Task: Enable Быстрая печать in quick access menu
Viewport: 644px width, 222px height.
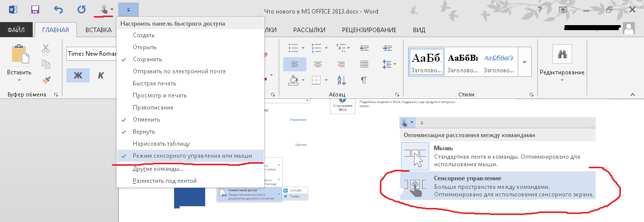Action: coord(190,83)
